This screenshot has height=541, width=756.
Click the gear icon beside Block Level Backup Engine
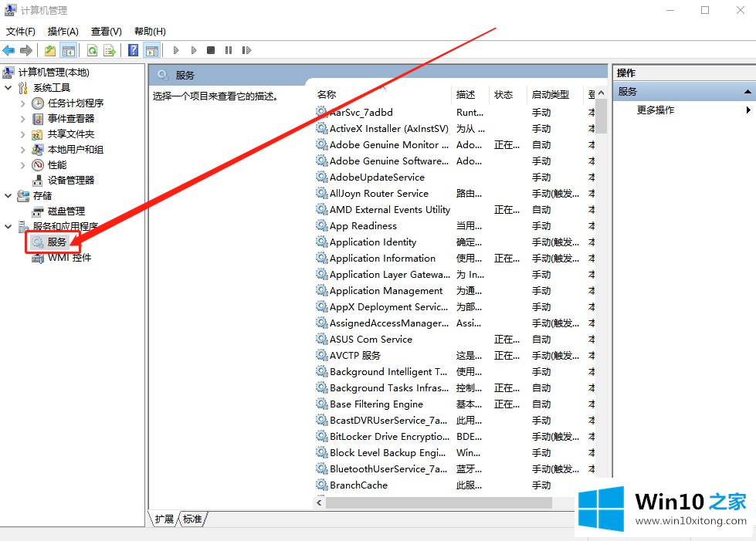click(x=321, y=452)
